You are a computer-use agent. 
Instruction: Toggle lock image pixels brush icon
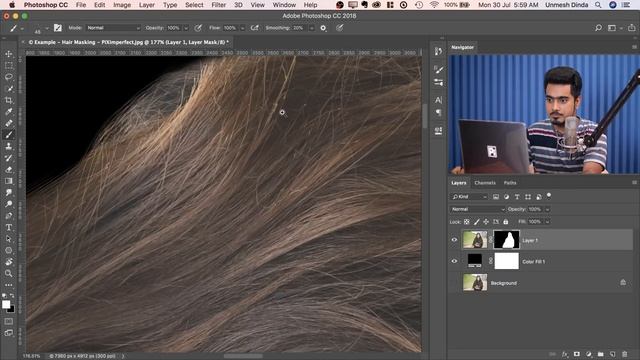(476, 222)
